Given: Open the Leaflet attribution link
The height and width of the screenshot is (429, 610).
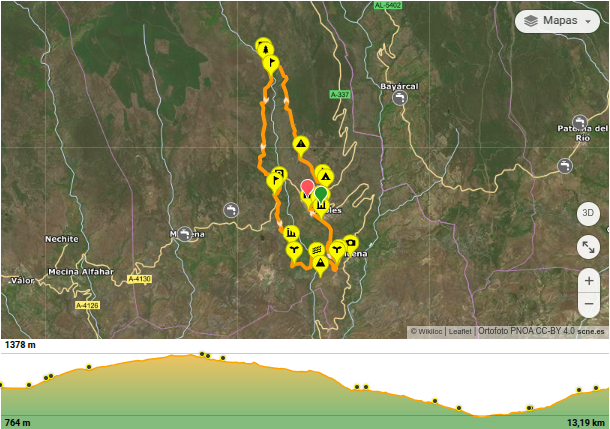Looking at the screenshot, I should (460, 331).
